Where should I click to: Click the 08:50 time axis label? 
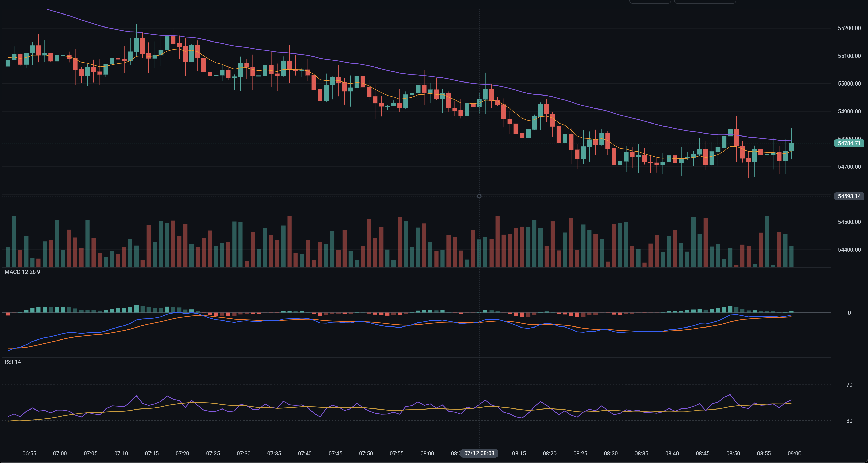733,453
